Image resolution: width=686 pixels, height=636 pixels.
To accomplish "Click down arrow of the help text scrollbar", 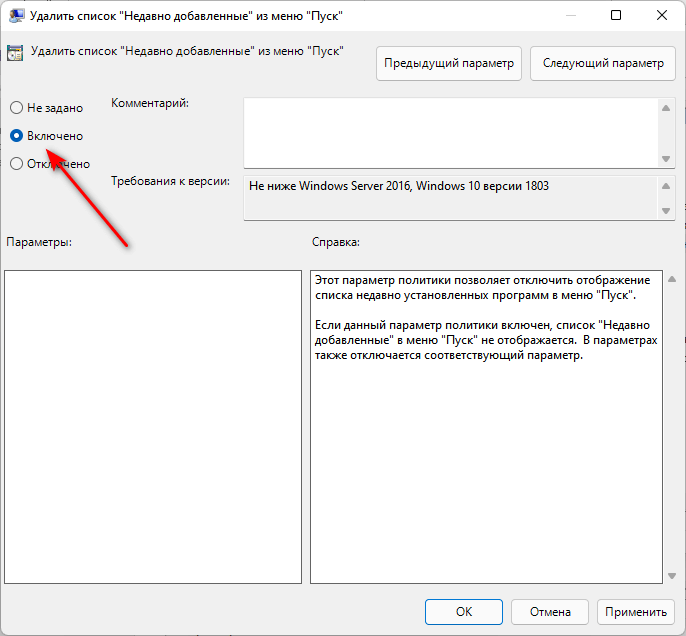I will point(672,576).
